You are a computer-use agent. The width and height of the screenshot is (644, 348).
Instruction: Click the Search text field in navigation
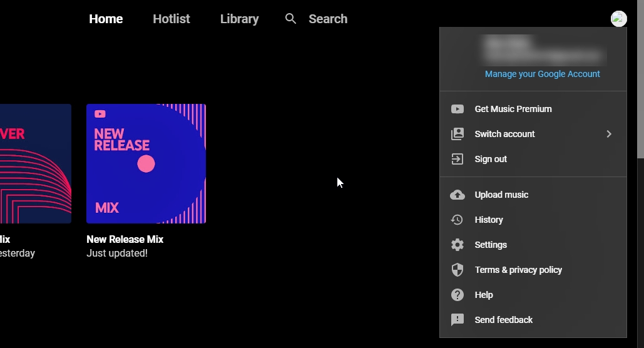[328, 19]
